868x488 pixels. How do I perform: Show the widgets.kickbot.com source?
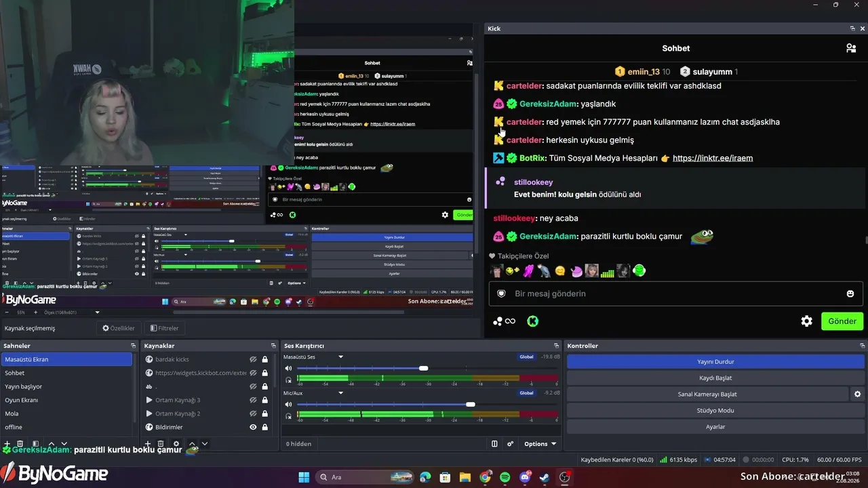pyautogui.click(x=253, y=373)
